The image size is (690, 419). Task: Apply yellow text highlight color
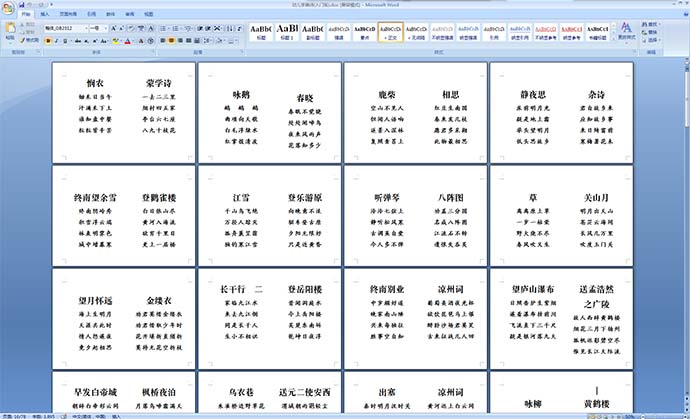[115, 41]
